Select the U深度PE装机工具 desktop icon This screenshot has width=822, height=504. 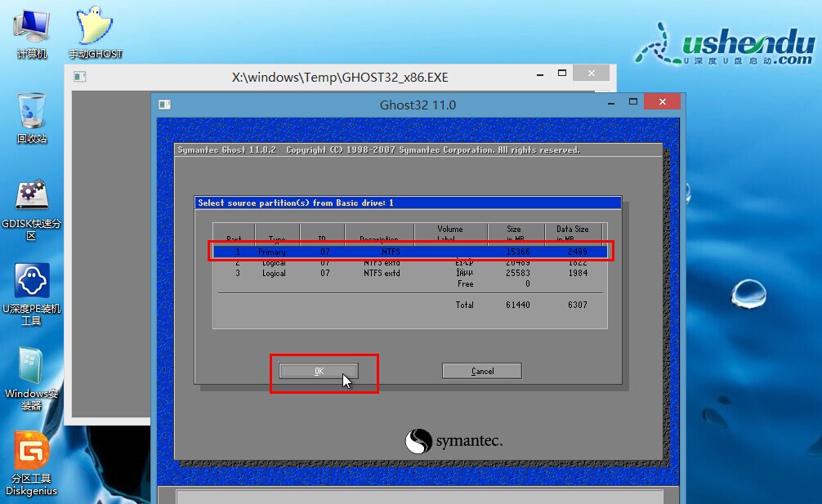pyautogui.click(x=31, y=294)
